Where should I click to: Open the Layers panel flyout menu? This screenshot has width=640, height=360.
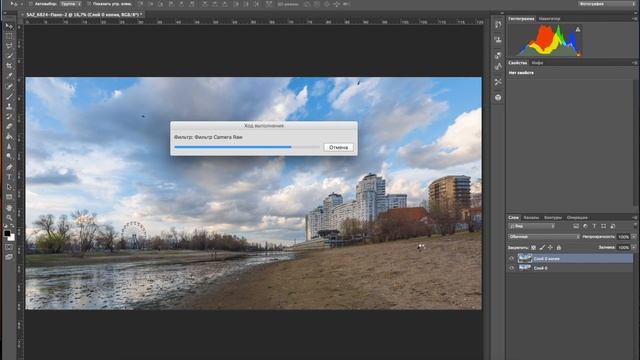point(635,218)
